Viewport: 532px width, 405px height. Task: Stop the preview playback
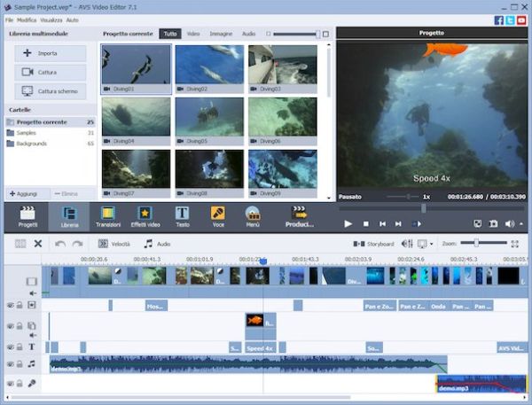click(x=365, y=224)
